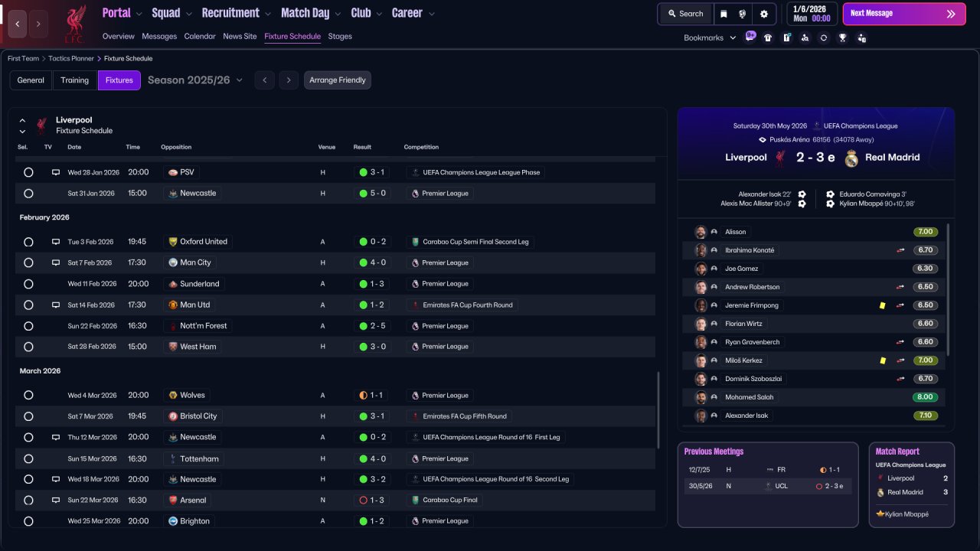Open the 9+ notifications speech bubble
980x551 pixels.
750,37
